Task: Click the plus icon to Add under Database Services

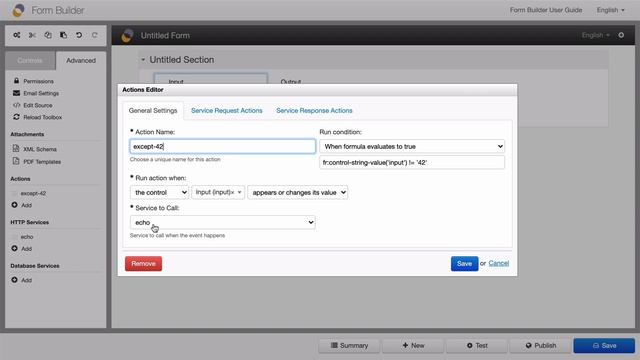Action: point(15,280)
